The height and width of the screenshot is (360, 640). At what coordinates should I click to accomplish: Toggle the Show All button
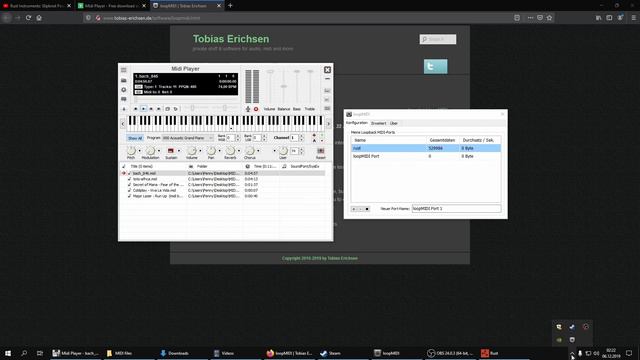(x=135, y=138)
